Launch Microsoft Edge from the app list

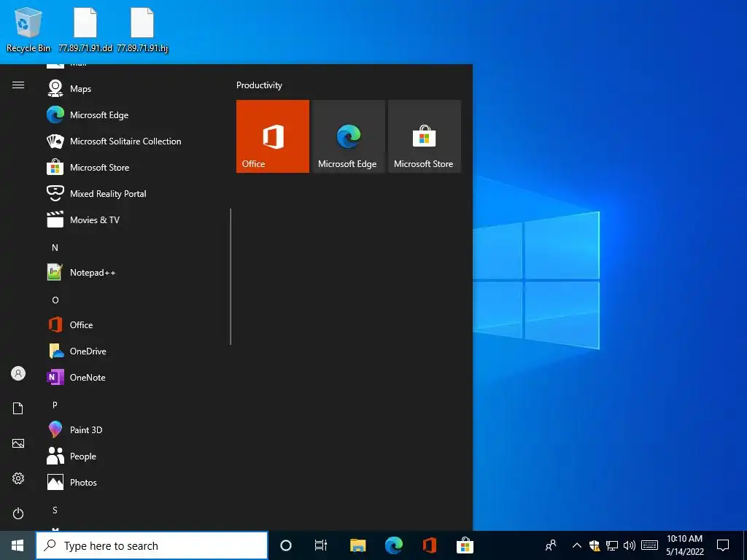point(136,114)
